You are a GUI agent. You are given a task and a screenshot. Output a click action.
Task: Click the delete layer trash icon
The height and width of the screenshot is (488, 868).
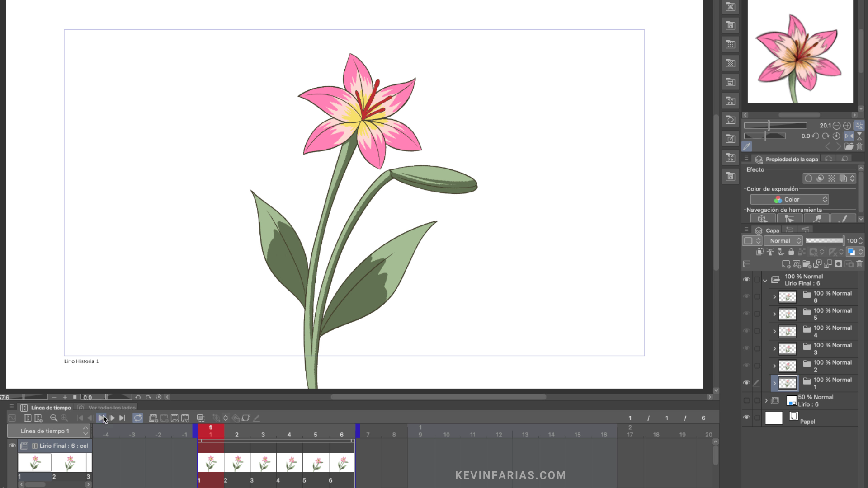click(859, 264)
